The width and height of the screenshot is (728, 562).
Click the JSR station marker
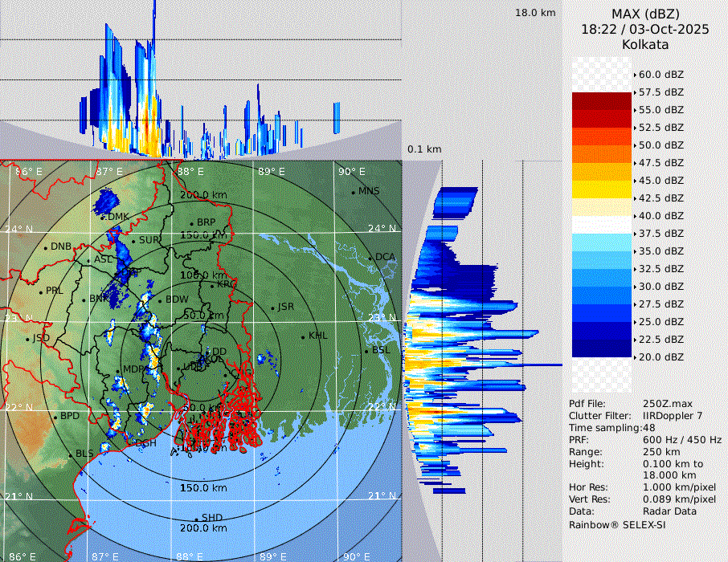tap(272, 307)
